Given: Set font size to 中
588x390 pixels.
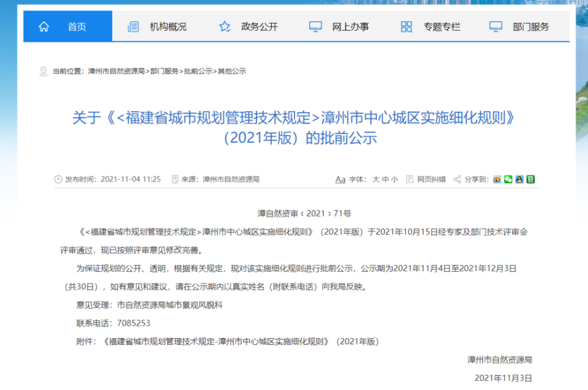Looking at the screenshot, I should [385, 179].
